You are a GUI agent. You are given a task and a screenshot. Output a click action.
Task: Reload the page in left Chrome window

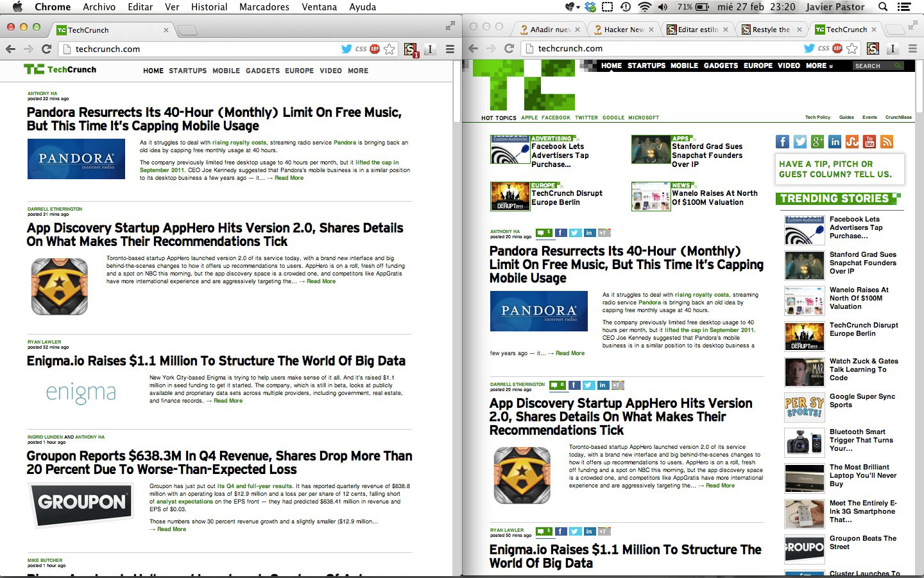[46, 49]
